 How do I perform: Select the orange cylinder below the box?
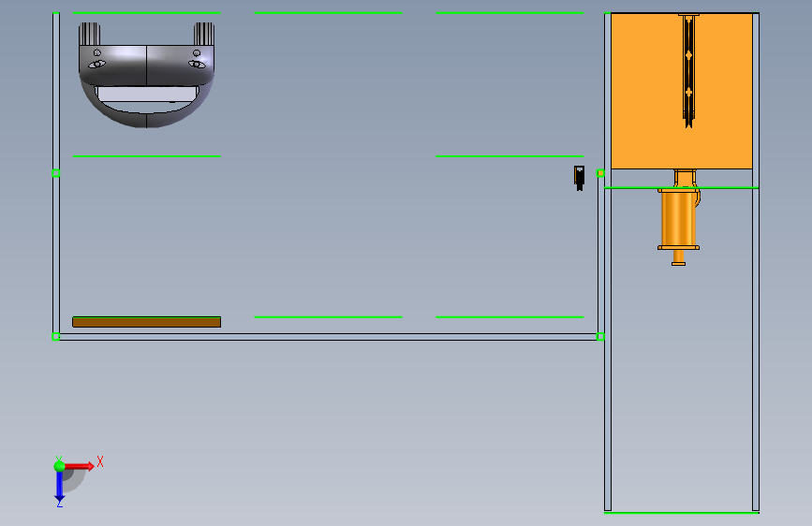click(678, 220)
